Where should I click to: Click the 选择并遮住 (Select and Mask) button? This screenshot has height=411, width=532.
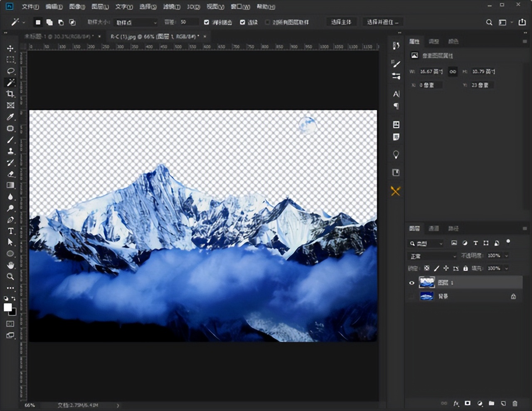coord(382,22)
